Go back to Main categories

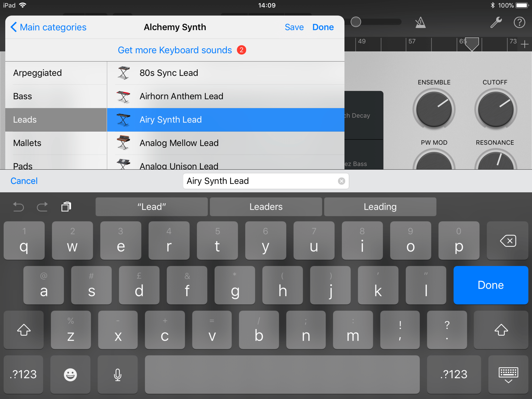[x=48, y=27]
